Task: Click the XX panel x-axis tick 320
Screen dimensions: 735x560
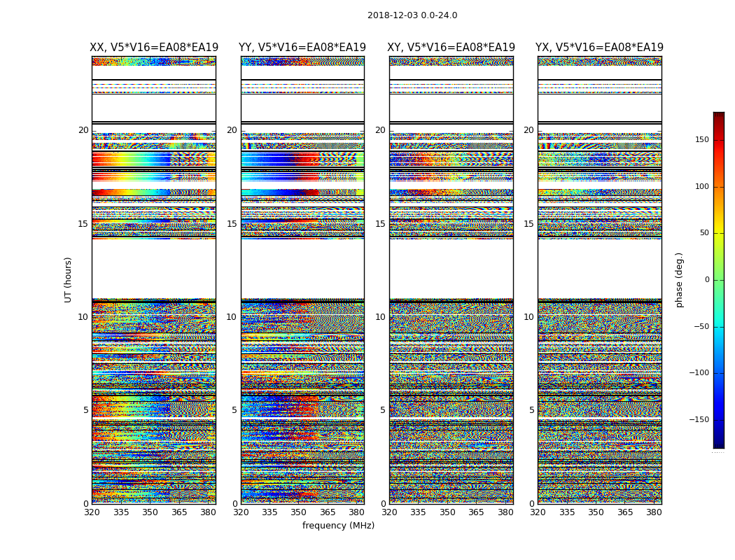Action: [x=92, y=512]
